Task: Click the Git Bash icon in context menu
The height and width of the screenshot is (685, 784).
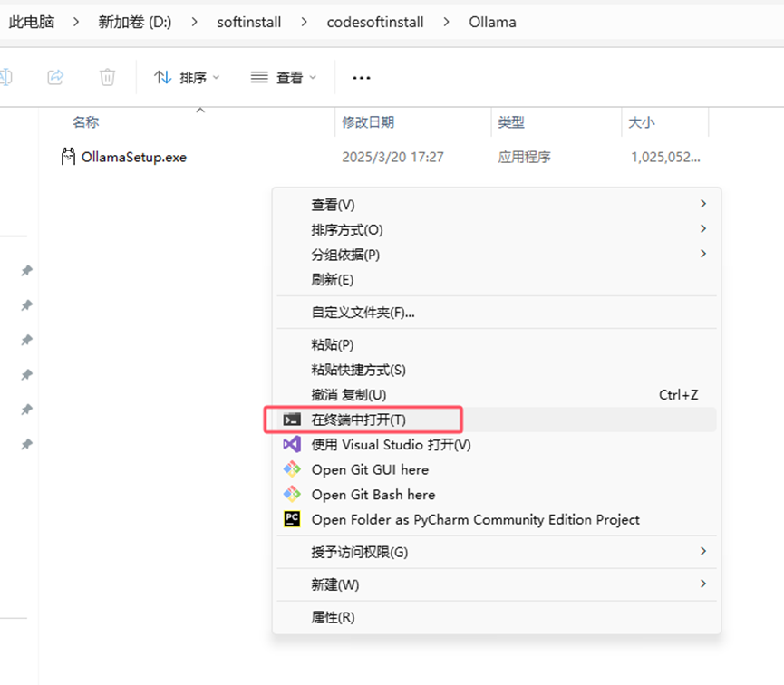Action: pyautogui.click(x=292, y=495)
